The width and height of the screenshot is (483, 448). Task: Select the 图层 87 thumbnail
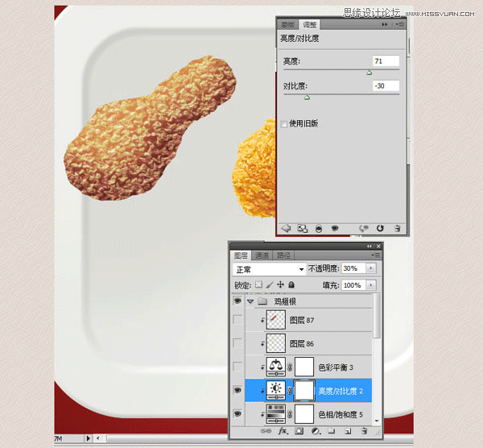click(x=275, y=320)
